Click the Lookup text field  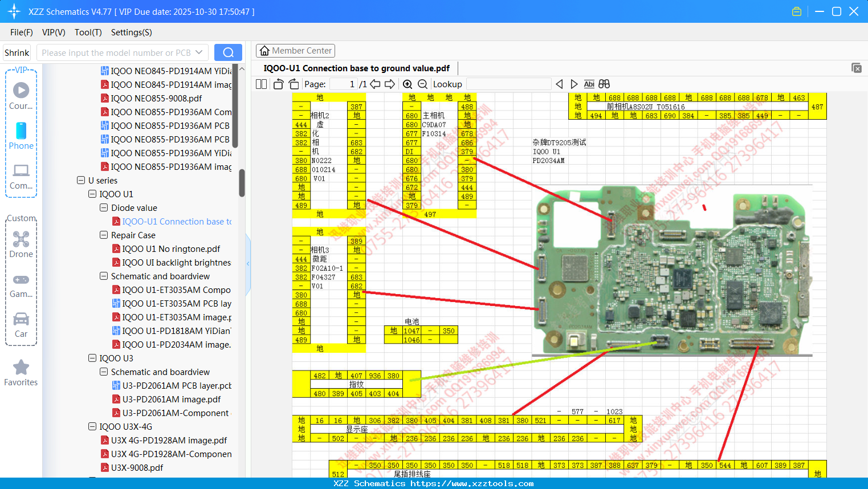tap(508, 84)
